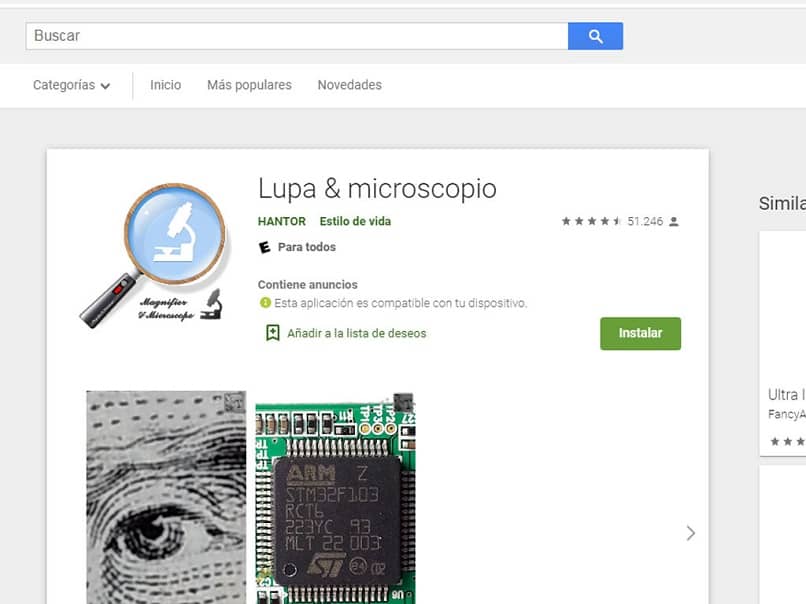Install the app with Instalar button
The image size is (806, 604).
click(640, 333)
